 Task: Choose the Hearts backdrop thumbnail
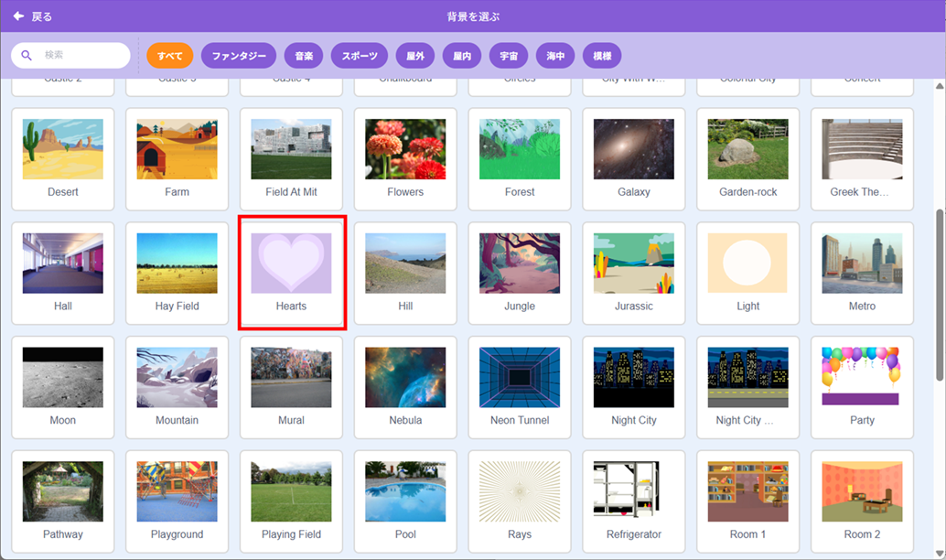click(291, 273)
